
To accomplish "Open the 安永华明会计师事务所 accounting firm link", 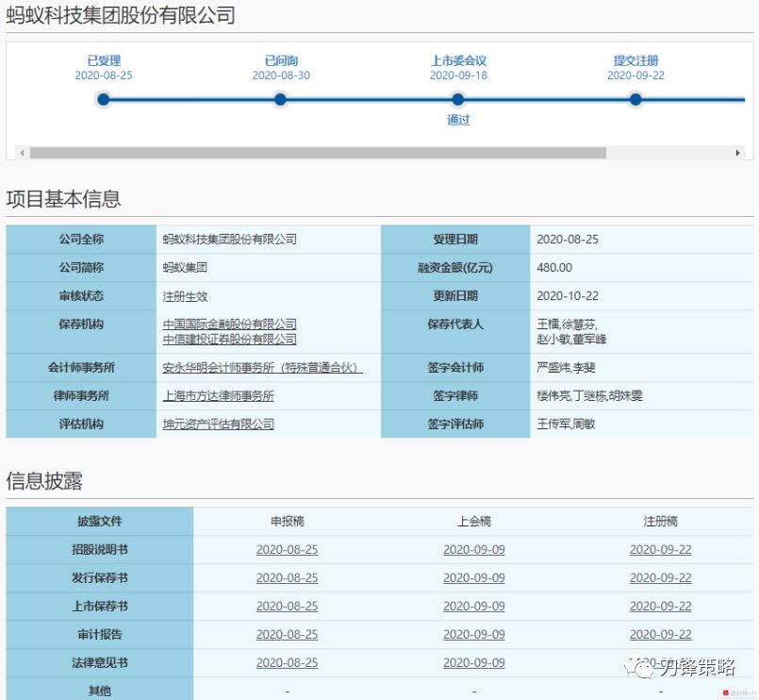I will pos(262,368).
